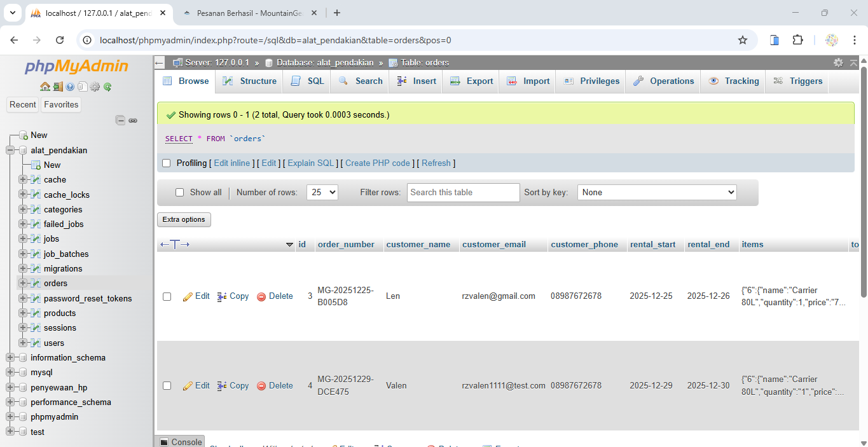Open Extra options
Screen dimensions: 868x447
click(184, 219)
